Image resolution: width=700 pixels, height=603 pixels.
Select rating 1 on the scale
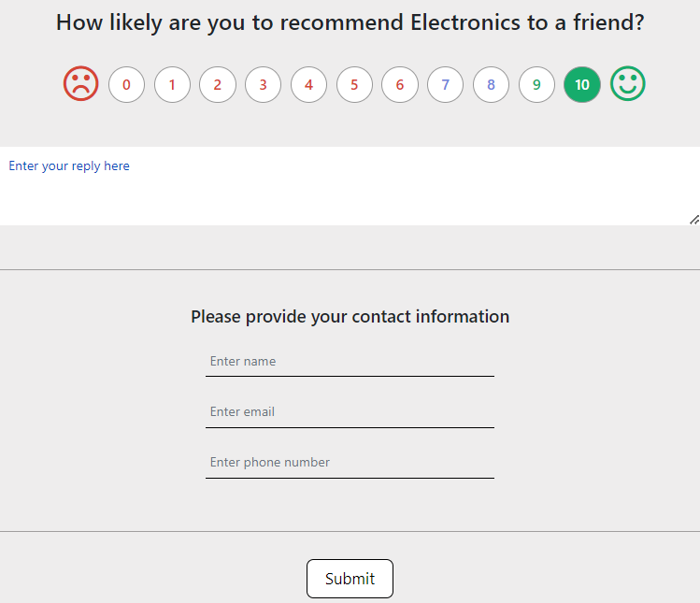pos(172,85)
